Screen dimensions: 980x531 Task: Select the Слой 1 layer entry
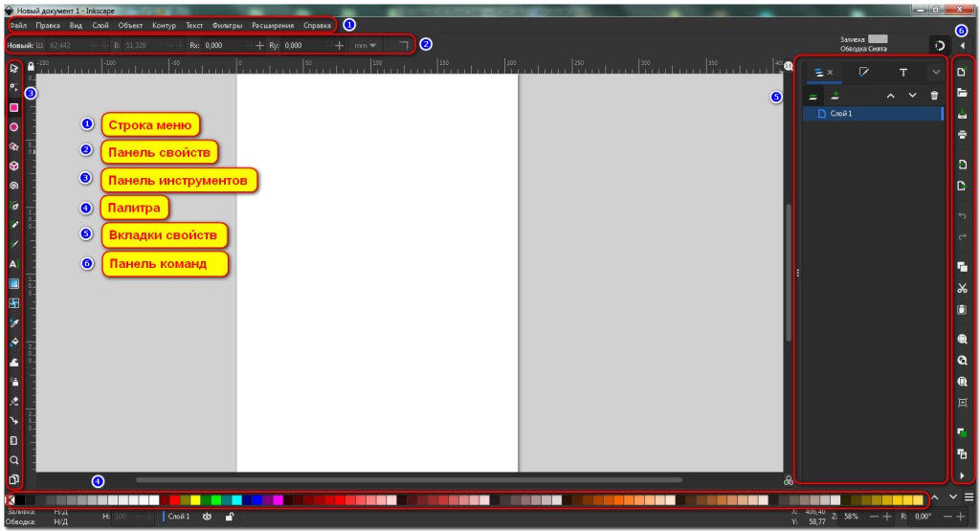(840, 113)
